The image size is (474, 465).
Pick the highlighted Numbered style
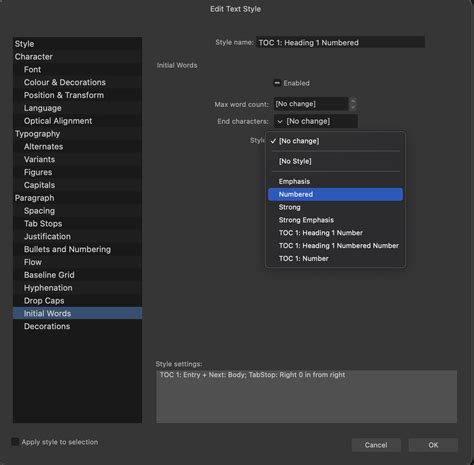click(x=335, y=194)
